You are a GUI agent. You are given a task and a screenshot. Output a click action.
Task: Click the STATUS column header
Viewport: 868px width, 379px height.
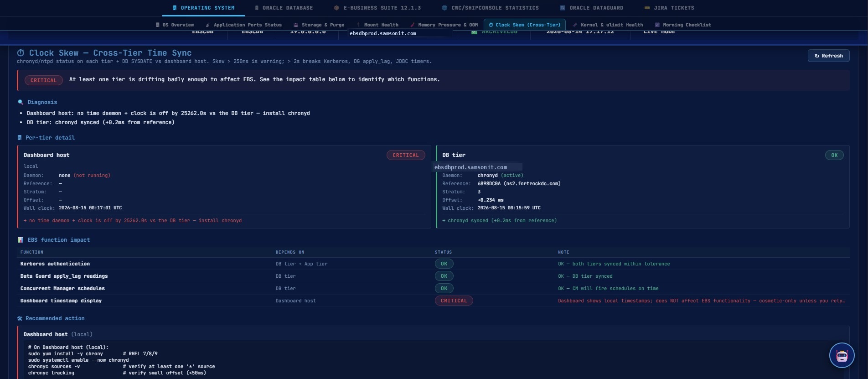[x=443, y=252]
